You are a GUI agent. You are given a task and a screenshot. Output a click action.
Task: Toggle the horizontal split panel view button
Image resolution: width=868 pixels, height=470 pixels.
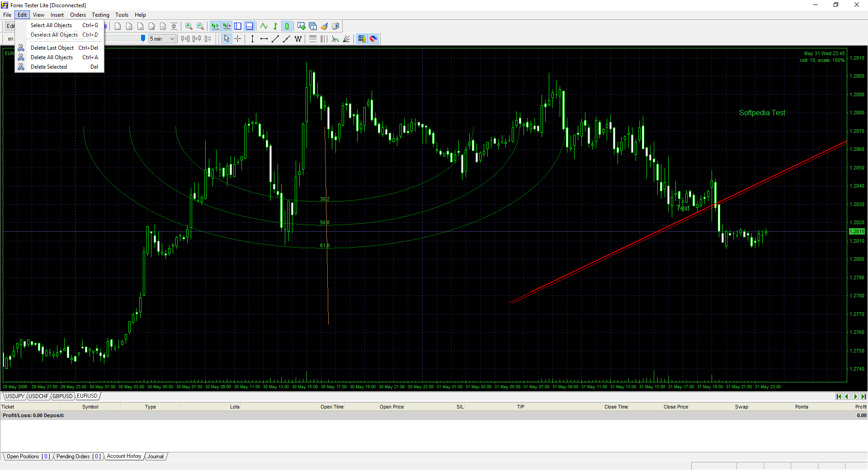(x=249, y=26)
